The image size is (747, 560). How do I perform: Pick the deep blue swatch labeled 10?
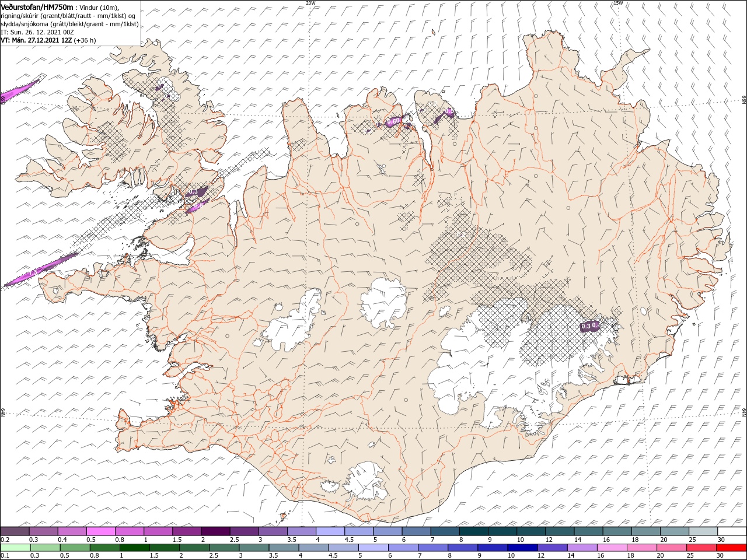coord(522,548)
